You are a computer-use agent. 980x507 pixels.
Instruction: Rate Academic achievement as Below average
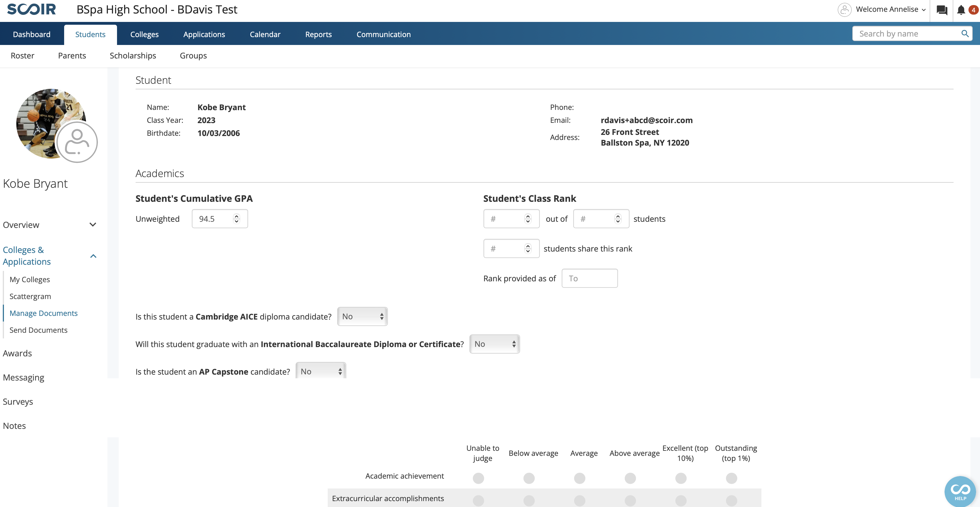pos(529,478)
